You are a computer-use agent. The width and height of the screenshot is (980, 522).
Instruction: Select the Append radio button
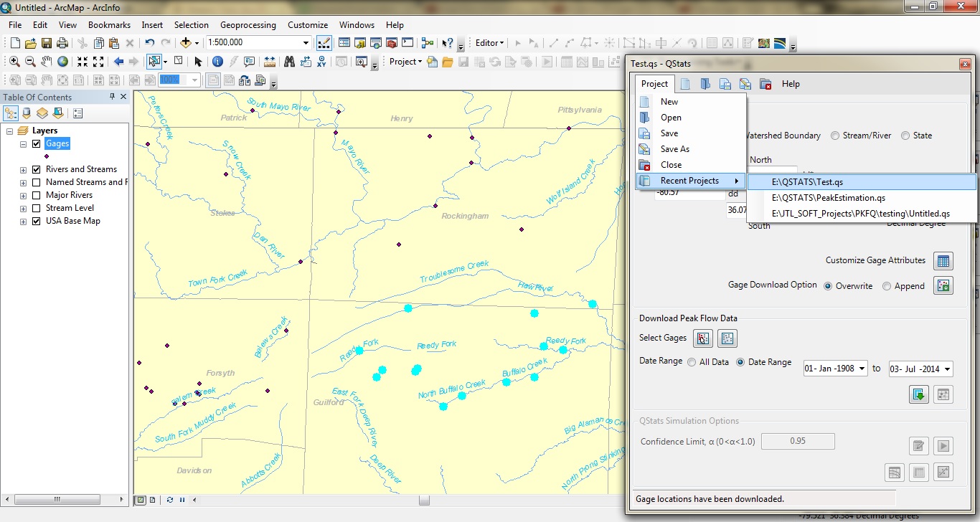pos(887,286)
